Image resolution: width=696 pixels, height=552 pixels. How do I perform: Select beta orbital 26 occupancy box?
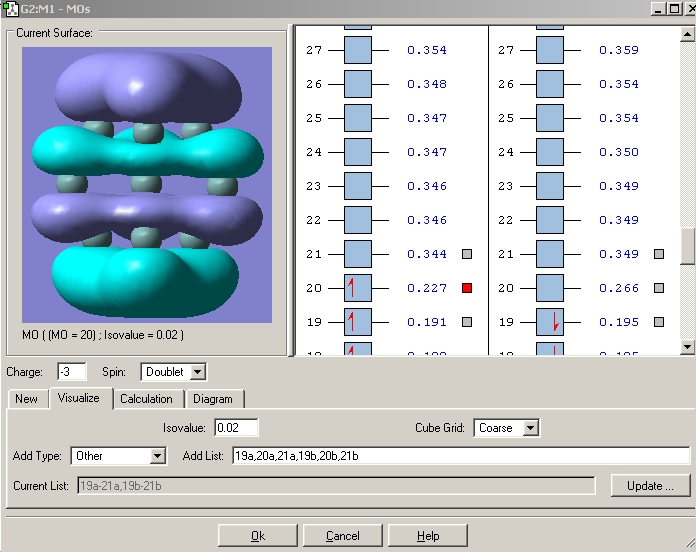[550, 84]
